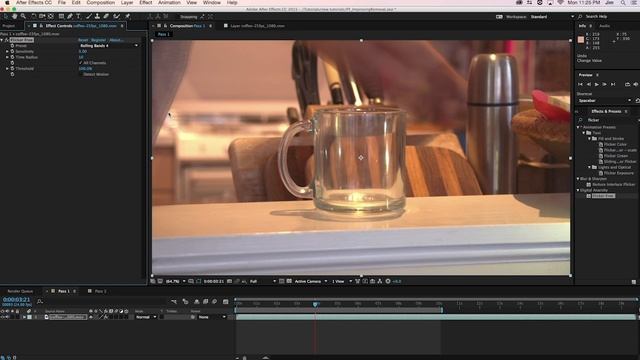Collapse the Flicker Free effect group
640x360 pixels.
2,40
